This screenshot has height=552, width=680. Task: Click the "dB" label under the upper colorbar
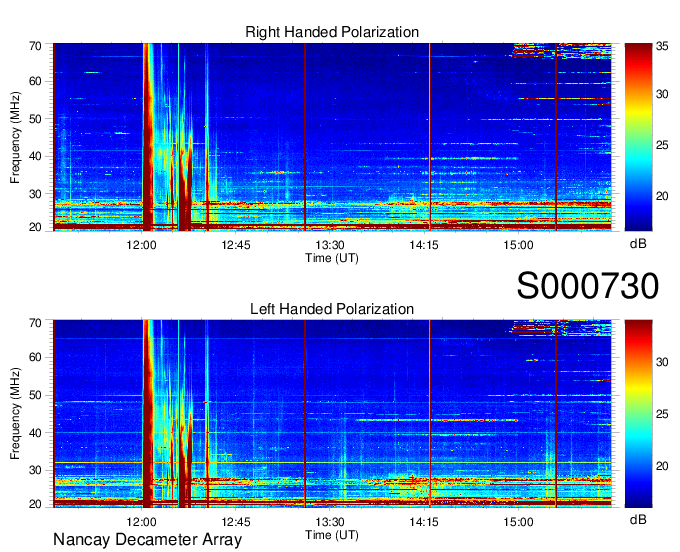click(x=638, y=244)
